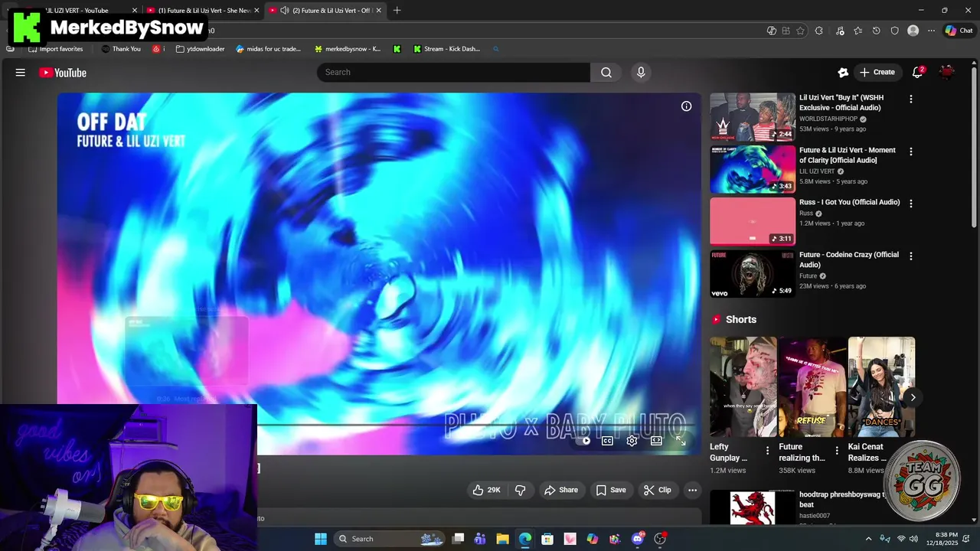The width and height of the screenshot is (980, 551).
Task: Toggle closed captions CC button
Action: pyautogui.click(x=607, y=441)
